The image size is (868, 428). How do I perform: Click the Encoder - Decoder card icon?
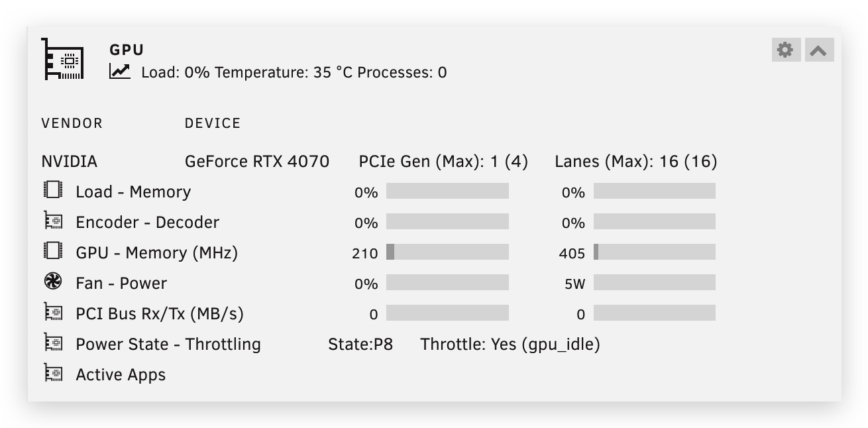53,221
